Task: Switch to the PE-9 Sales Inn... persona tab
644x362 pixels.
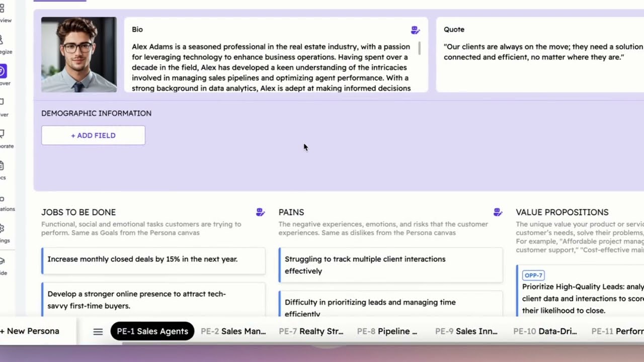Action: click(x=466, y=331)
